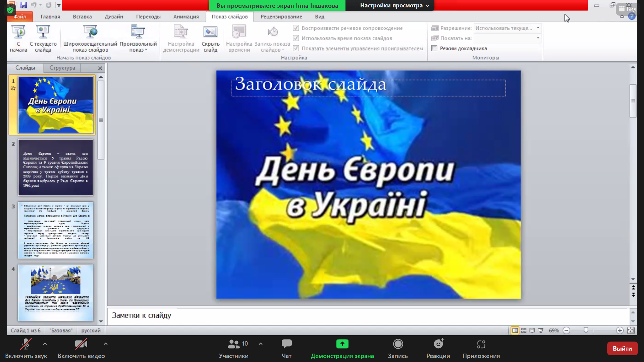Toggle Использовать время показа слайдов checkbox

click(x=296, y=38)
